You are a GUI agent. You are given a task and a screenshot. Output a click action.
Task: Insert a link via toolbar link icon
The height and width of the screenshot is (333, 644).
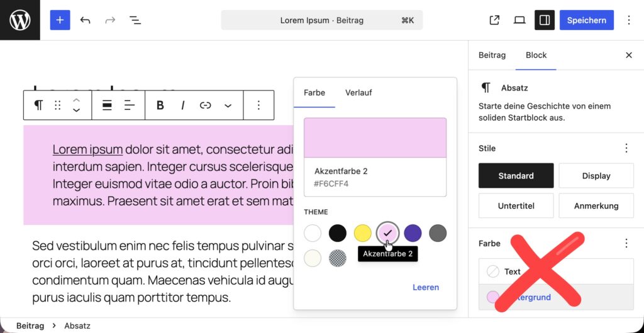[205, 106]
